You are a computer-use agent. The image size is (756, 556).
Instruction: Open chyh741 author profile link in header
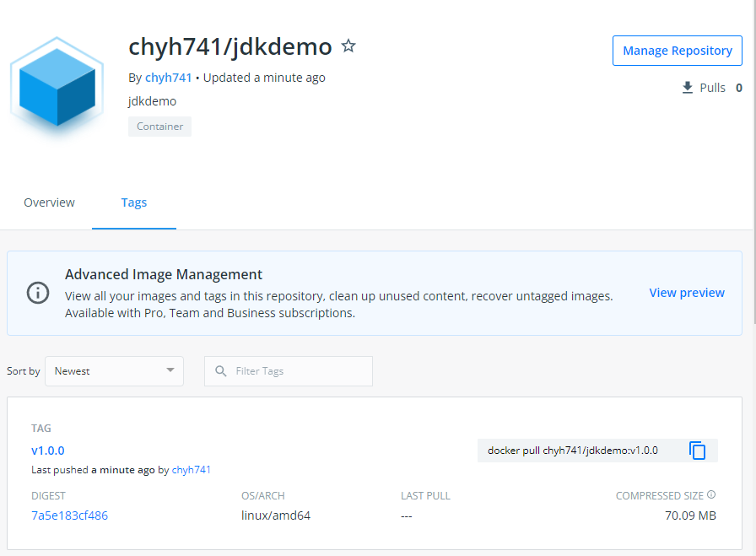(x=168, y=78)
